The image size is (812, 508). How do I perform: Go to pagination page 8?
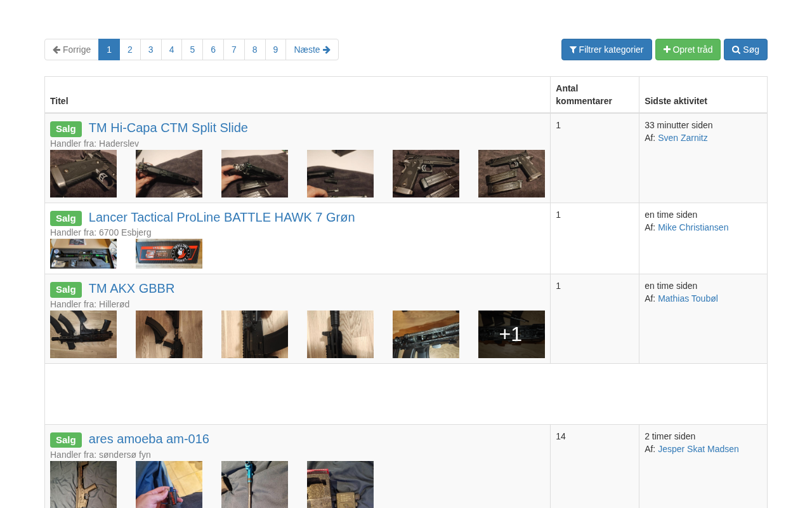coord(255,50)
